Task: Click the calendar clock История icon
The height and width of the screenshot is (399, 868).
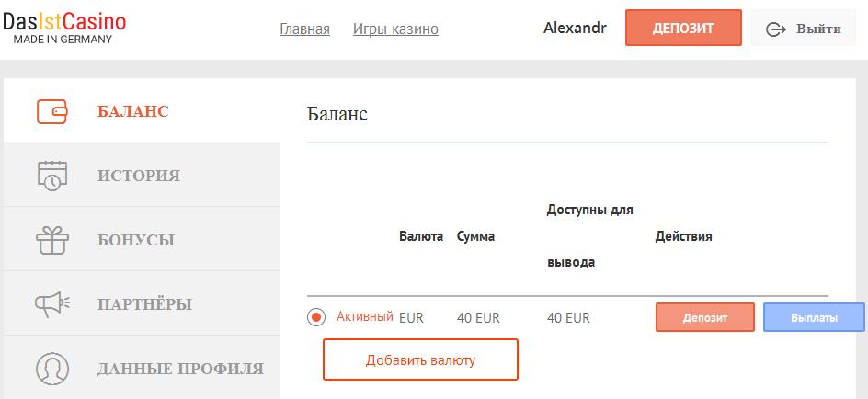Action: 52,175
